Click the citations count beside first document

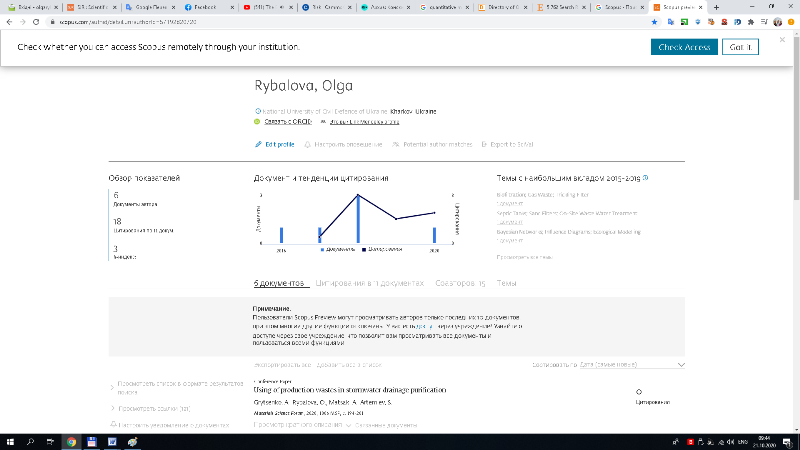639,392
